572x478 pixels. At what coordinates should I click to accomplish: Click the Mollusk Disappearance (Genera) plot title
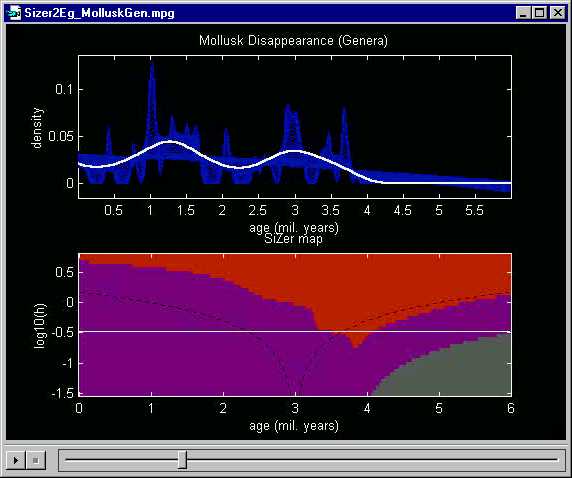click(x=293, y=40)
